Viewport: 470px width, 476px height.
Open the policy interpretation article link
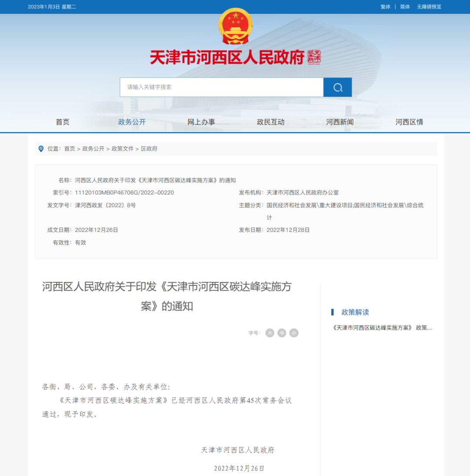382,328
